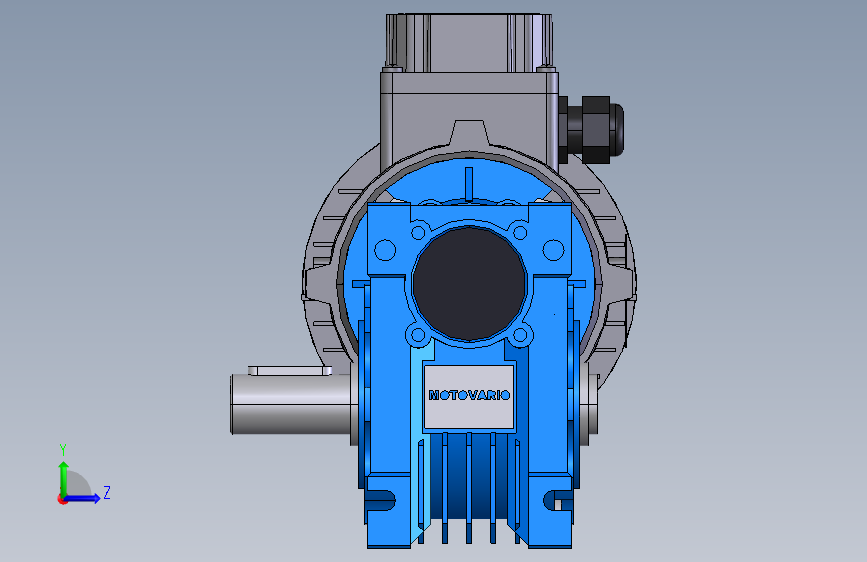Viewport: 867px width, 562px height.
Task: Click the blue Z axis of triad
Action: click(83, 498)
